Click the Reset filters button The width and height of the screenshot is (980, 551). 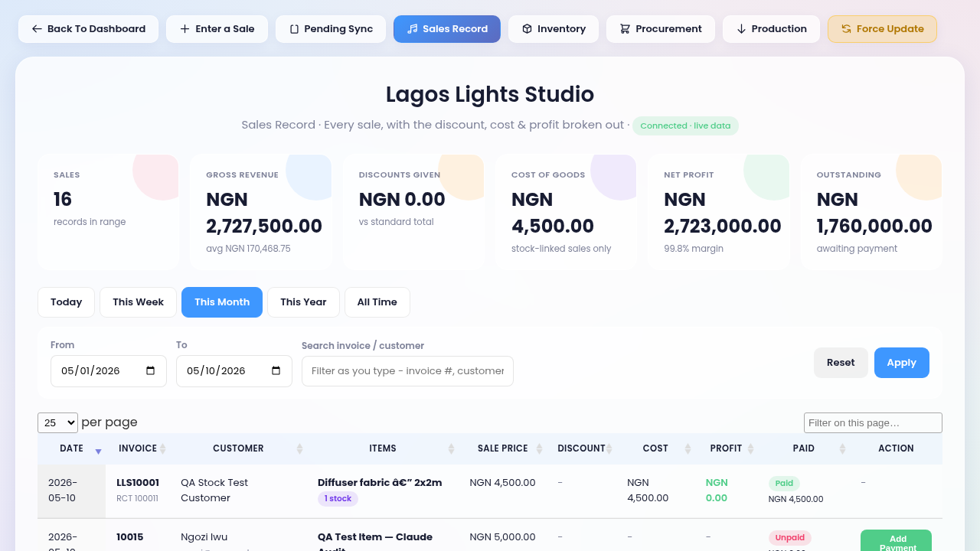[841, 363]
